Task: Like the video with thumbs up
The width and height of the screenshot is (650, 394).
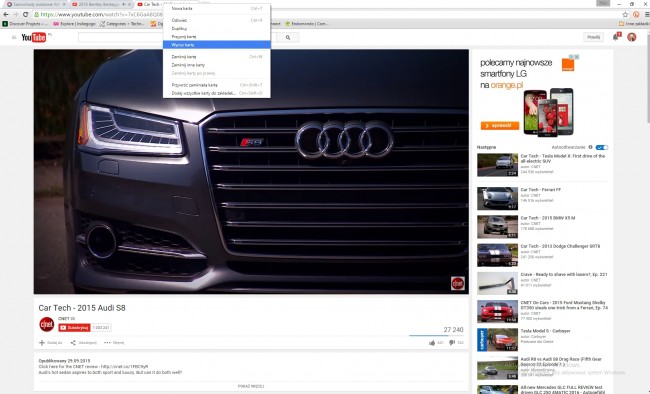Action: tap(432, 343)
